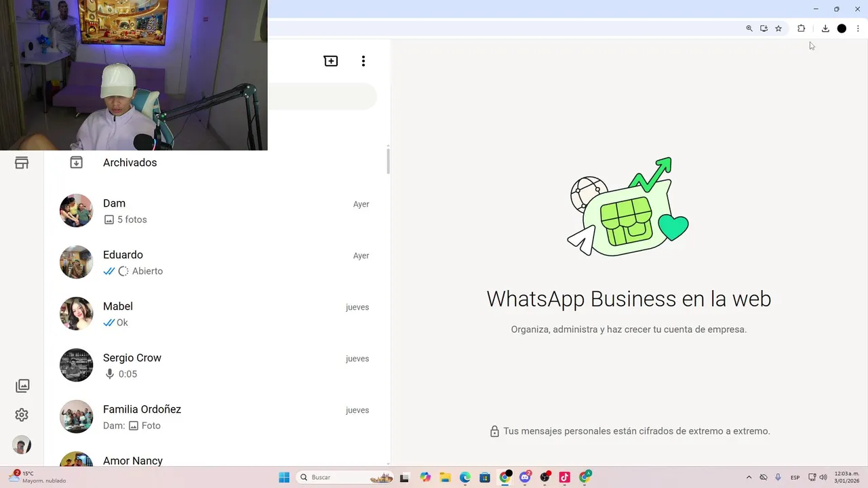Click the 'WhatsApp Business en la web' heading

coord(629,299)
